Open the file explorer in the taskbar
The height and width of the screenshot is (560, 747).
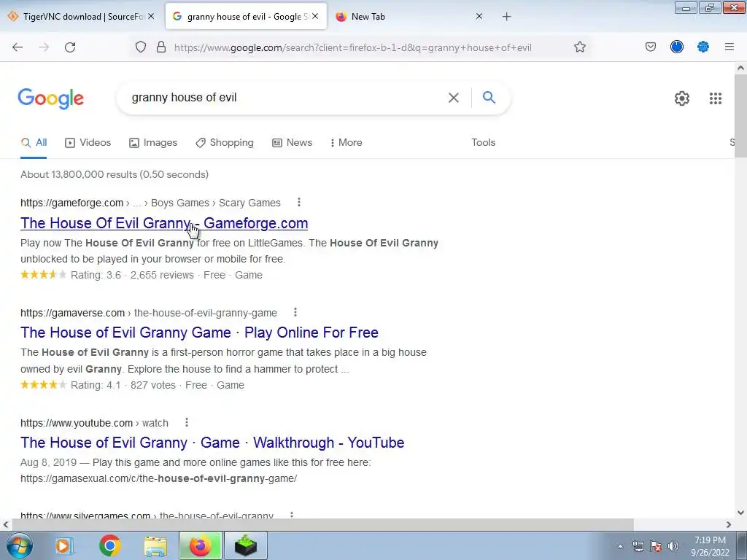[x=156, y=545]
